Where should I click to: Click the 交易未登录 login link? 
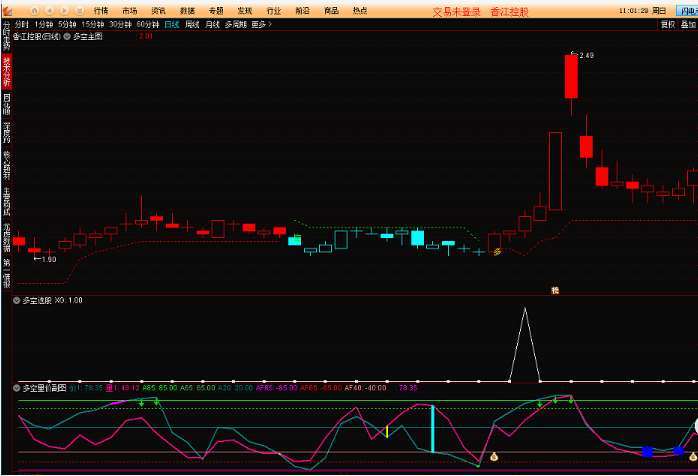450,11
